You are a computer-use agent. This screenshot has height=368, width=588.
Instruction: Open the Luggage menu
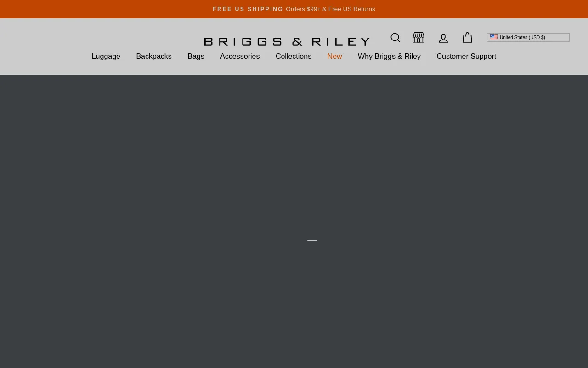pyautogui.click(x=106, y=57)
